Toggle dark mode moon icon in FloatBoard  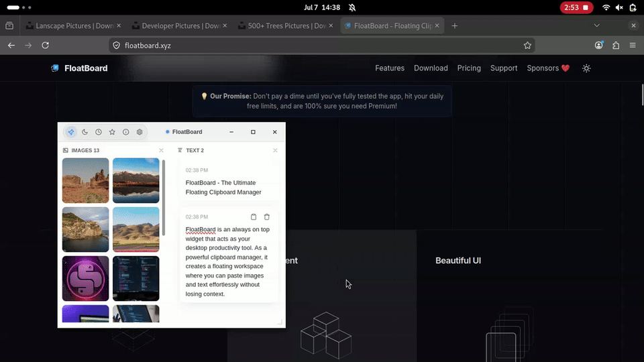pyautogui.click(x=85, y=132)
